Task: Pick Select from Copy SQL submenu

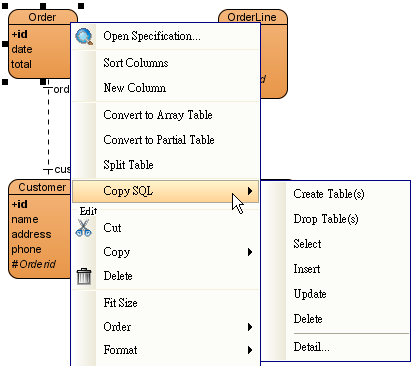Action: click(336, 244)
